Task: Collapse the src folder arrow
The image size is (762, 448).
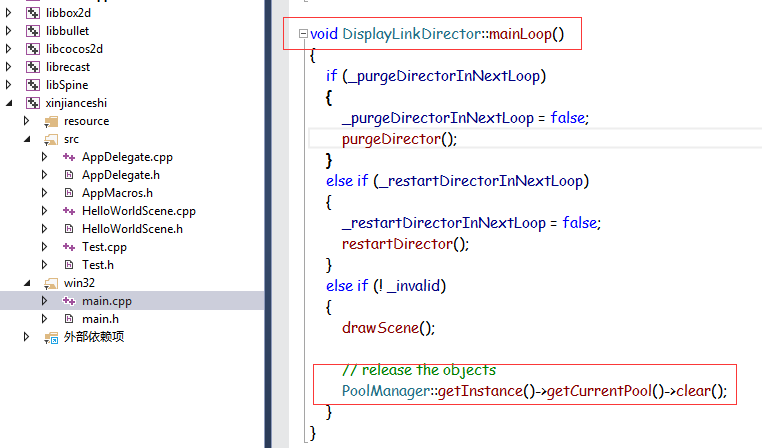Action: click(x=27, y=139)
